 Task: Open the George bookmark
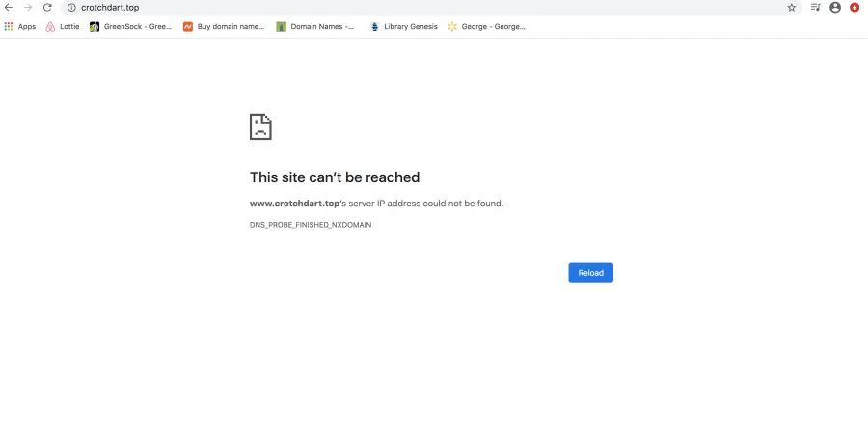[487, 27]
